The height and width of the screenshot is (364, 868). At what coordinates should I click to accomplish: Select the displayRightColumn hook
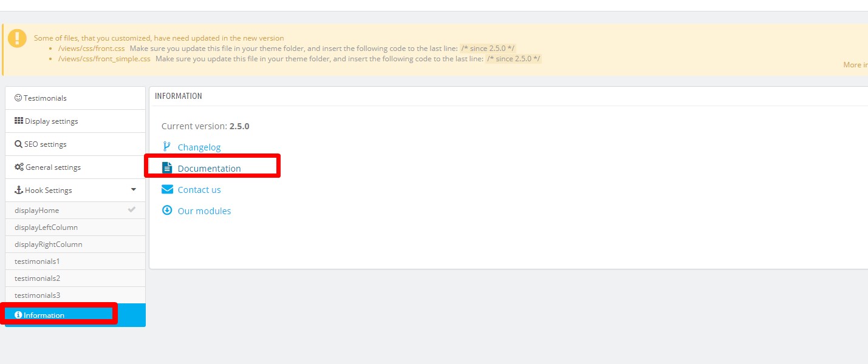coord(75,244)
